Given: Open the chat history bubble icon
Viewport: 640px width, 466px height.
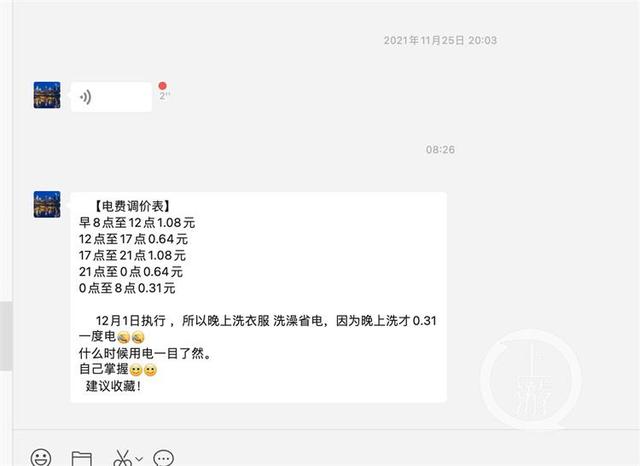Looking at the screenshot, I should point(164,458).
